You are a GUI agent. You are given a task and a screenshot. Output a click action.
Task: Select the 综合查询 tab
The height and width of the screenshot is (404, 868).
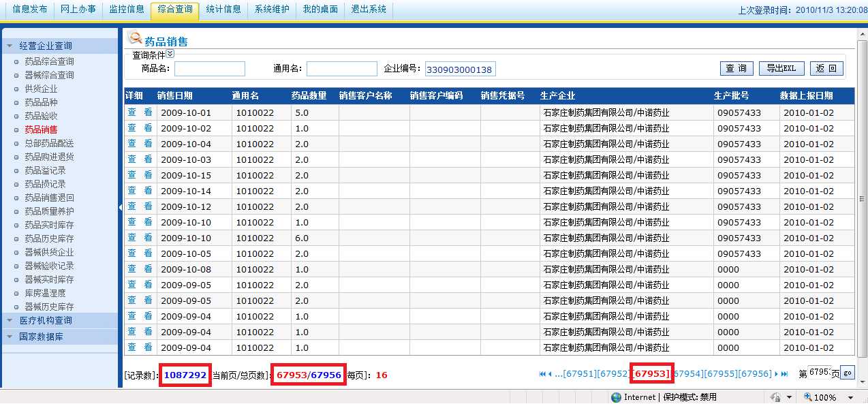pos(175,10)
